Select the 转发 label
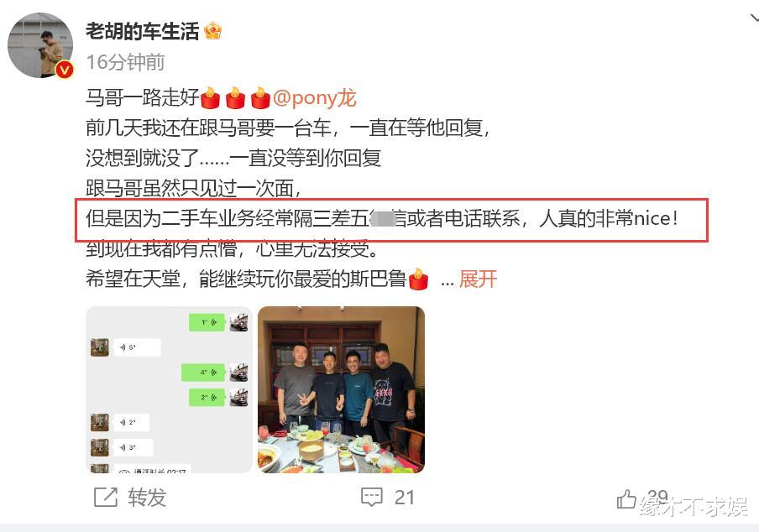 pos(147,498)
